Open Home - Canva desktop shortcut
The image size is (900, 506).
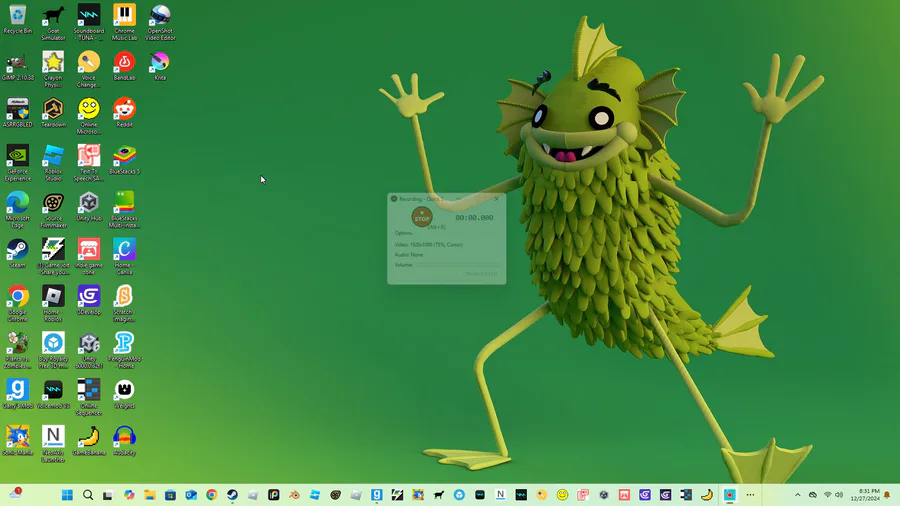(x=125, y=257)
